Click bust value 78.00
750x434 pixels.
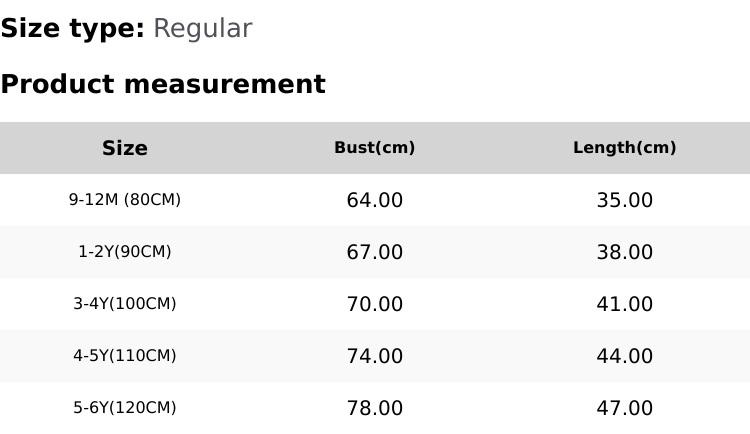(x=375, y=408)
